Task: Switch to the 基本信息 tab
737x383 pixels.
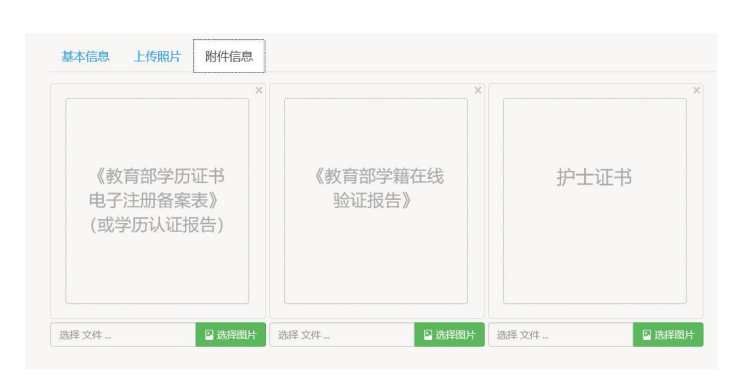Action: click(x=86, y=56)
